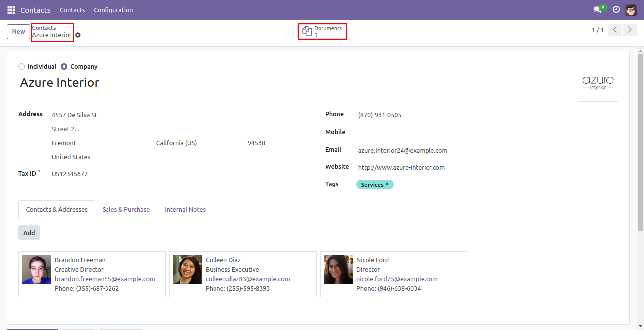Click Creative Director job title text

click(x=79, y=269)
